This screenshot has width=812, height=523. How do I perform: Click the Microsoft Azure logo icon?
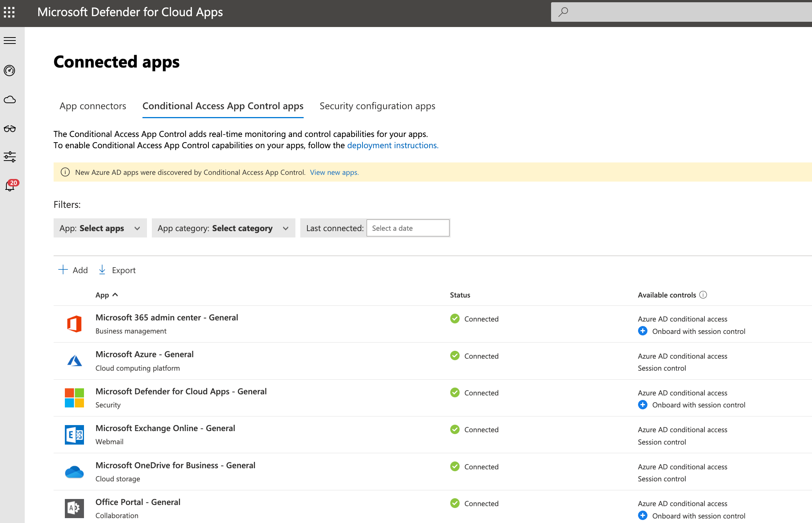(74, 361)
